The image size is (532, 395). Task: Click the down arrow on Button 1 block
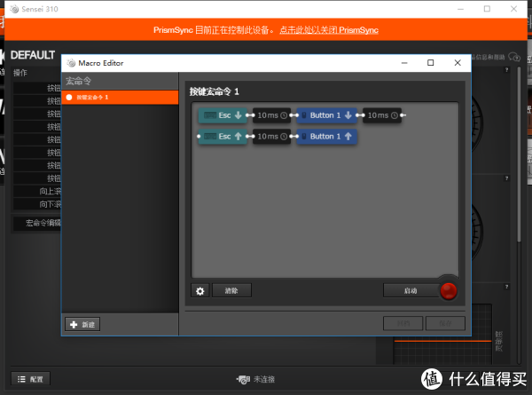[x=348, y=115]
